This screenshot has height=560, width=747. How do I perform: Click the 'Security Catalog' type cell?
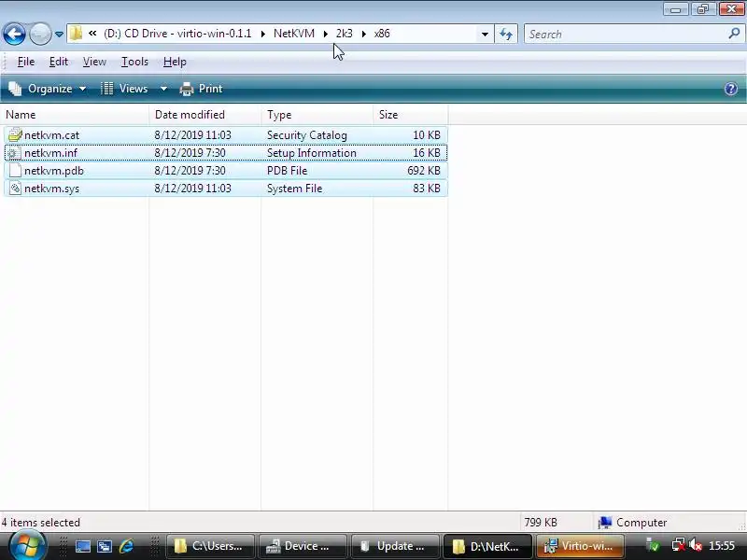pos(307,135)
